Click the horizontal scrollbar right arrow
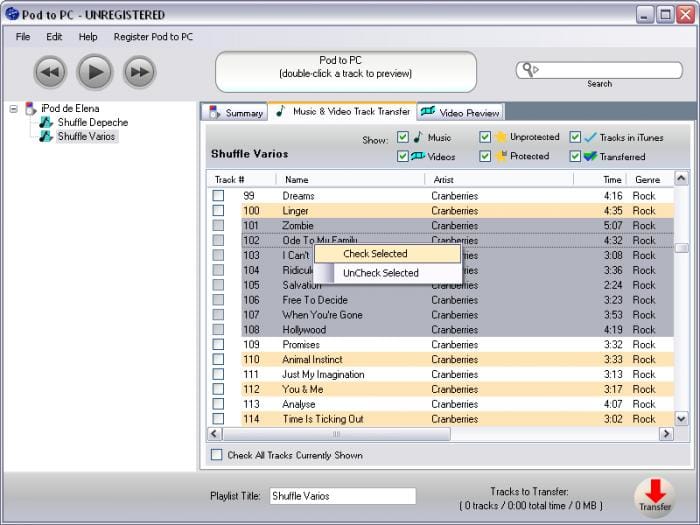This screenshot has width=700, height=525. click(666, 434)
